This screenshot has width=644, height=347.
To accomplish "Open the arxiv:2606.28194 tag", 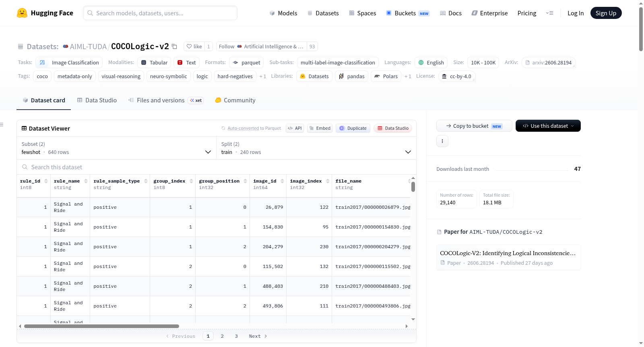I will coord(548,62).
